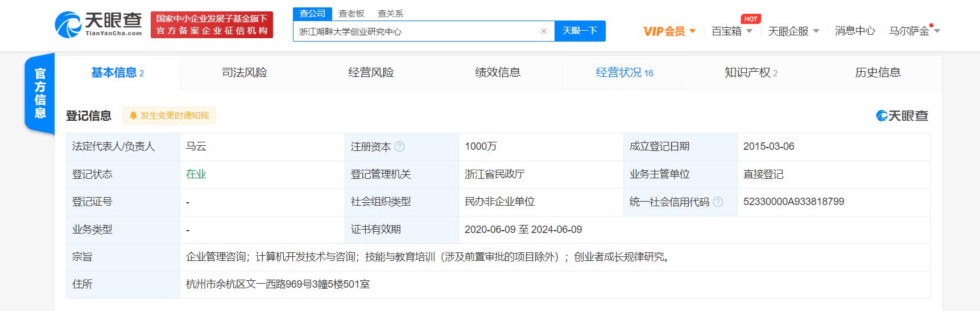Click the 宗旨 description text

coord(429,257)
